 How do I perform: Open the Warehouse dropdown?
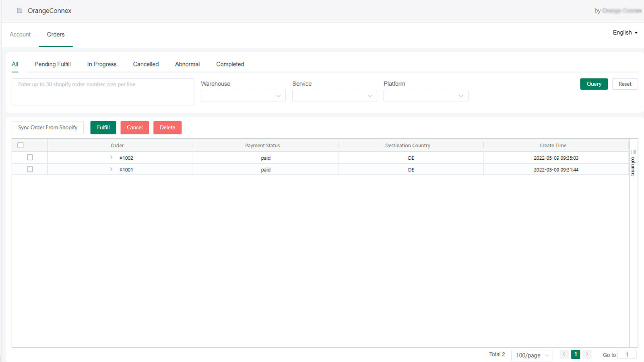pyautogui.click(x=243, y=96)
